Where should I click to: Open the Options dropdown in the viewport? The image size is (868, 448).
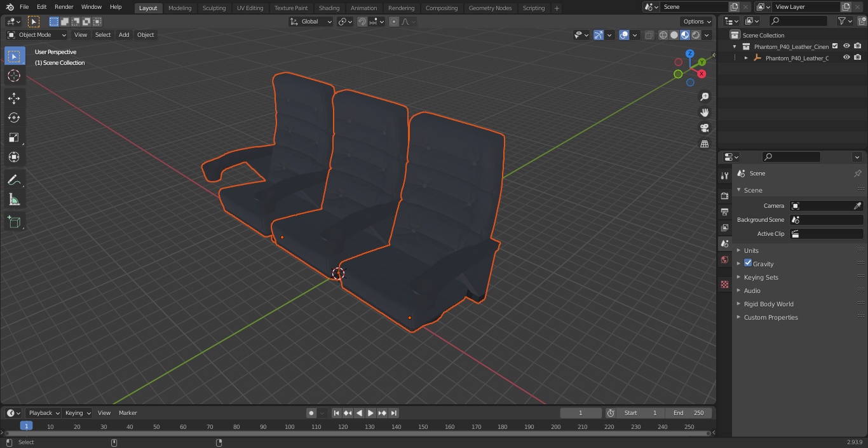tap(697, 22)
